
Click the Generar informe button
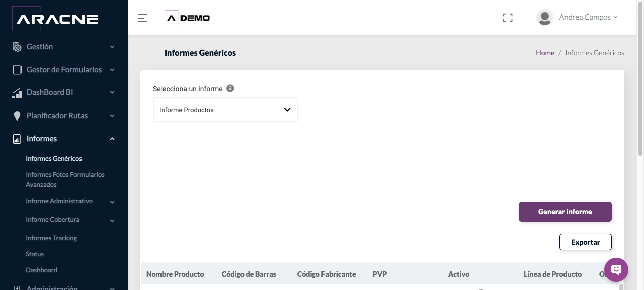tap(565, 212)
